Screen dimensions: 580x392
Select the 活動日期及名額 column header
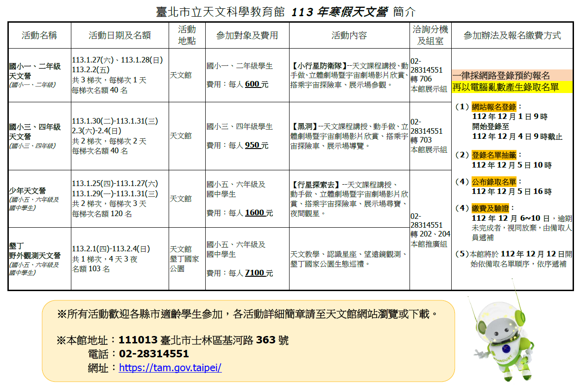(x=120, y=35)
